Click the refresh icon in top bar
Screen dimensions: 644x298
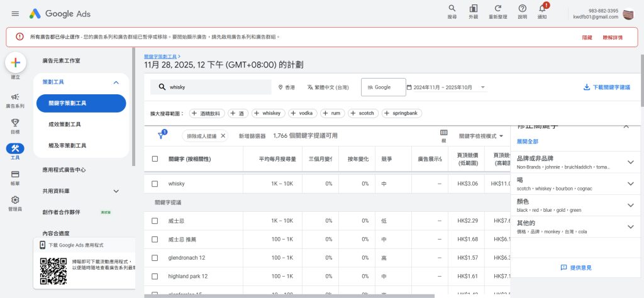coord(497,9)
